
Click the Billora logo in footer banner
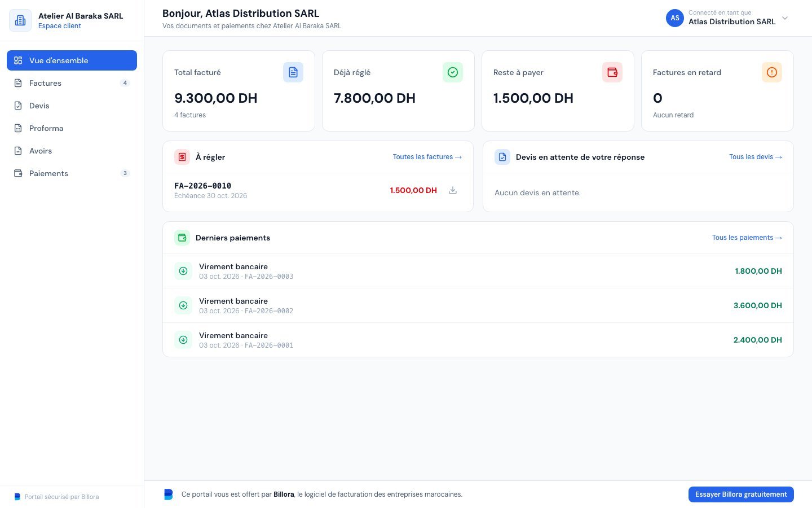coord(168,494)
